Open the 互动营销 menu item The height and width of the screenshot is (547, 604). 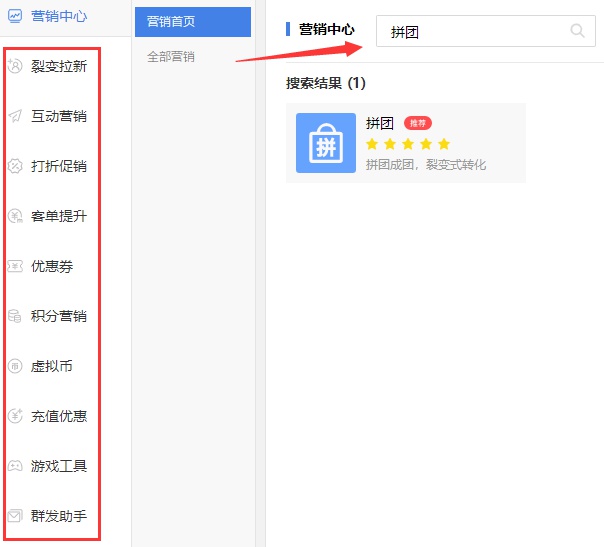(x=59, y=116)
